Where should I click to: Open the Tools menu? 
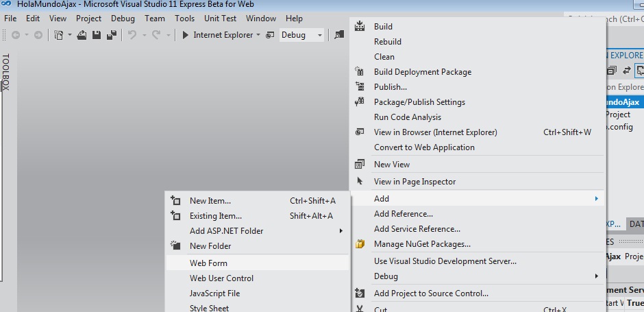point(184,19)
